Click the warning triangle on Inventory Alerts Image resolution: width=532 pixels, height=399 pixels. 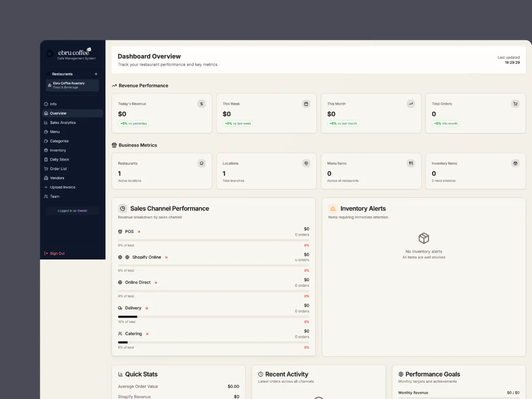(332, 208)
